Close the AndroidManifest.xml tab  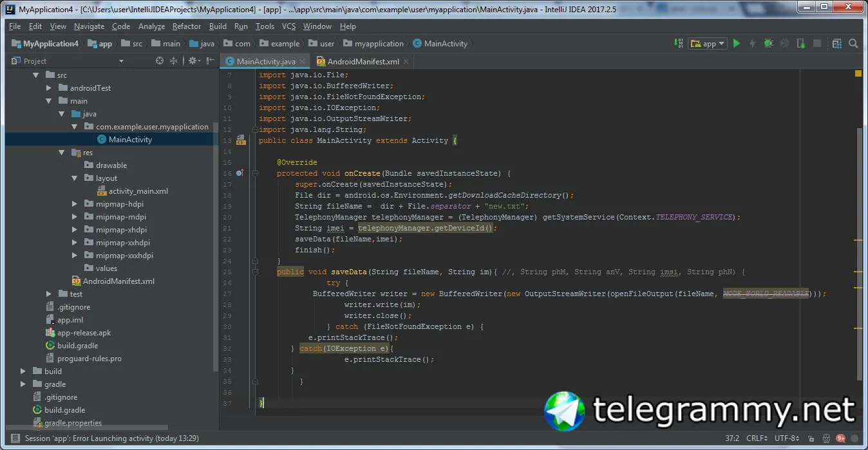tap(406, 62)
